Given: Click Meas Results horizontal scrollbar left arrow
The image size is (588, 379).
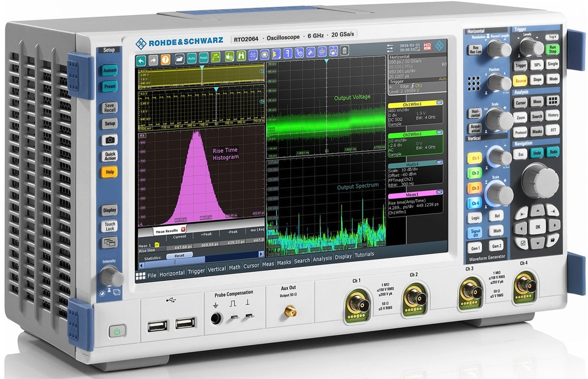Looking at the screenshot, I should point(141,265).
